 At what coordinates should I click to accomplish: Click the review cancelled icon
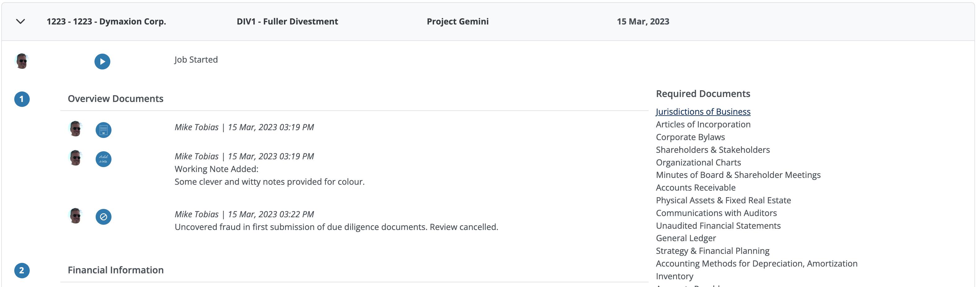point(103,217)
